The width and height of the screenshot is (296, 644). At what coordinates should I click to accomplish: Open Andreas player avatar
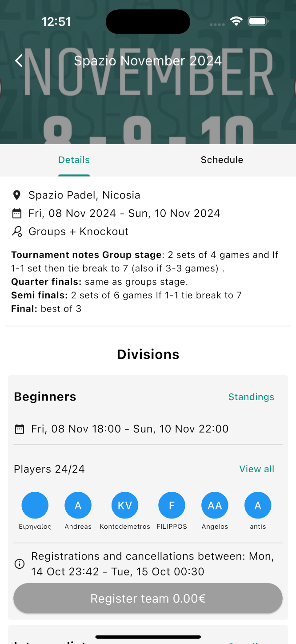[x=78, y=505]
